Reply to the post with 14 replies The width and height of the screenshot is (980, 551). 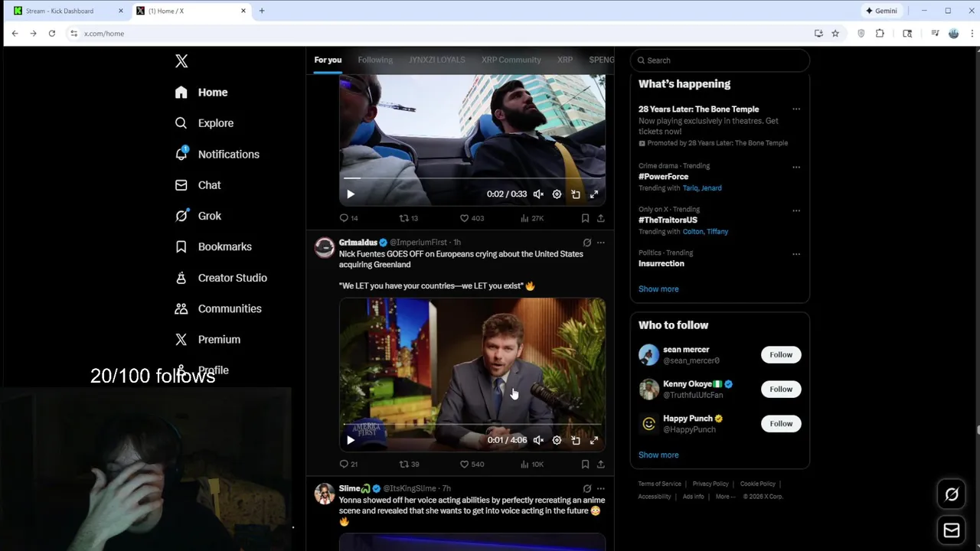pos(348,218)
